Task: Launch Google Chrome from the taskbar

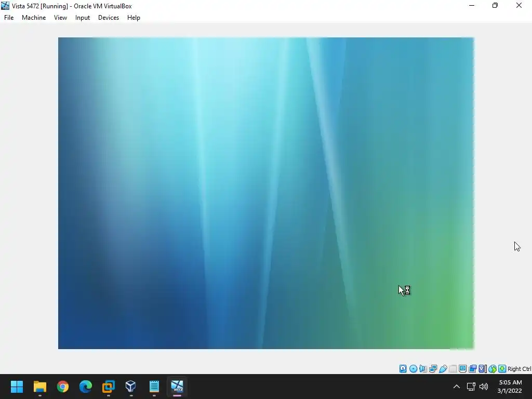Action: tap(63, 387)
